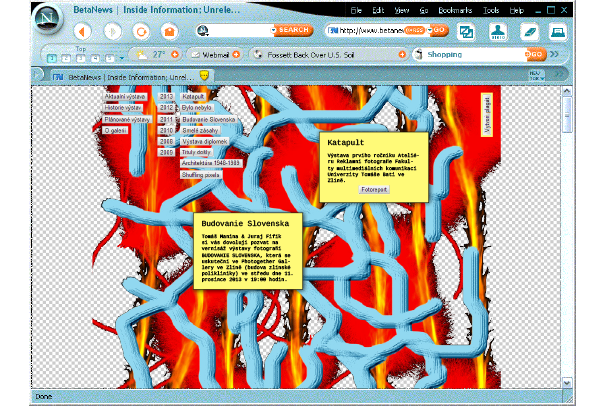This screenshot has height=406, width=606.
Task: Expand the Webmail orange dropdown arrow
Action: [x=235, y=54]
